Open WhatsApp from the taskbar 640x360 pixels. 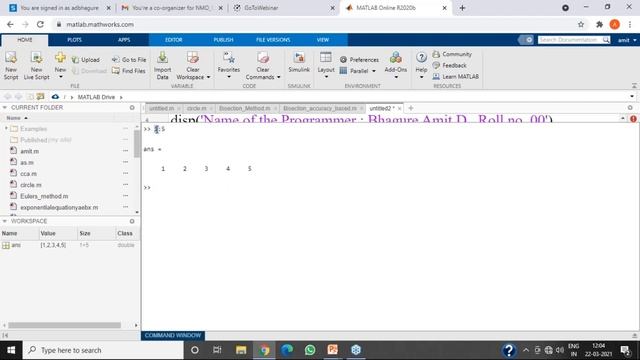310,350
